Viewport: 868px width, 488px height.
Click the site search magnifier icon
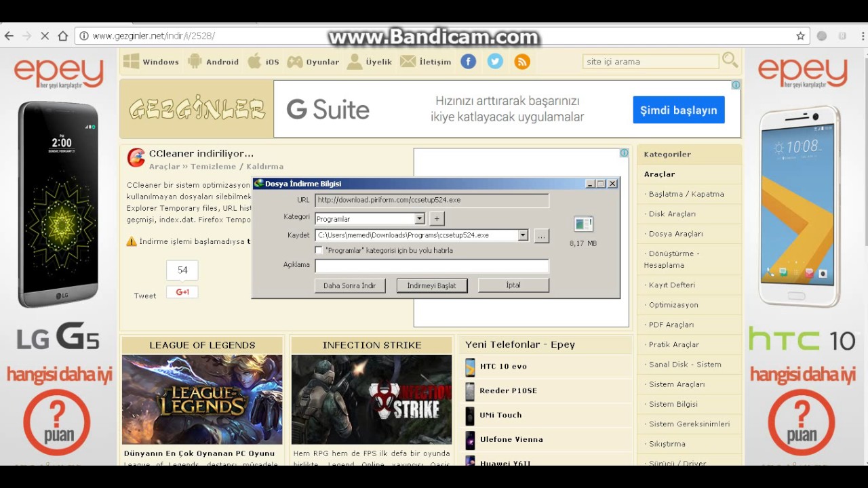[730, 60]
